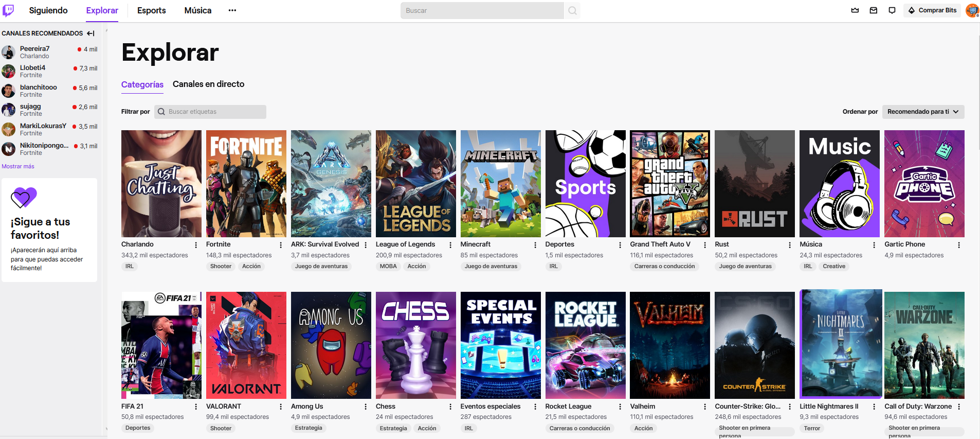980x439 pixels.
Task: Open the Fortnite cover thumbnail
Action: tap(246, 184)
